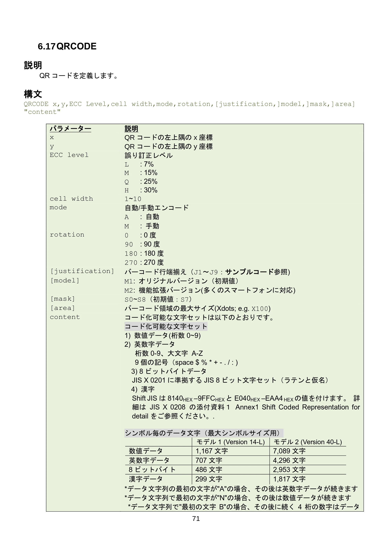The width and height of the screenshot is (392, 555).
Task: Click the '1,167 文字' table cell
Action: (x=211, y=451)
